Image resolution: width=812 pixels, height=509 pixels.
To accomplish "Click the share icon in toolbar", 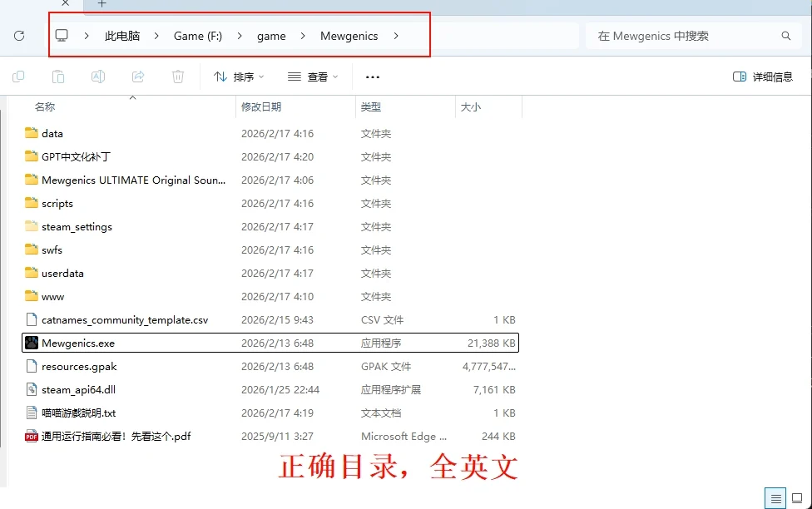I will click(x=138, y=77).
